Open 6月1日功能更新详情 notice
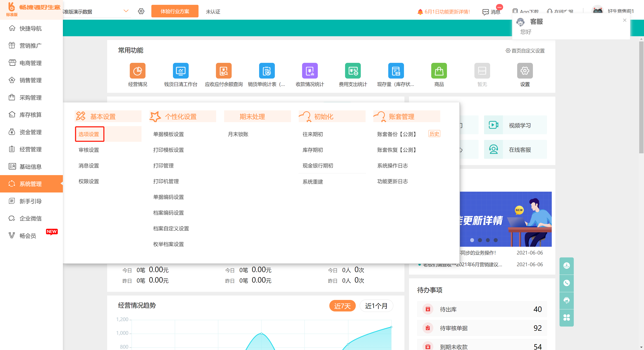This screenshot has width=644, height=350. (x=444, y=12)
